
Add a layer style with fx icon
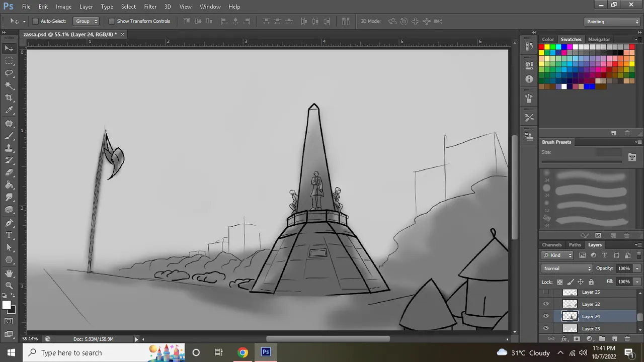click(x=564, y=339)
